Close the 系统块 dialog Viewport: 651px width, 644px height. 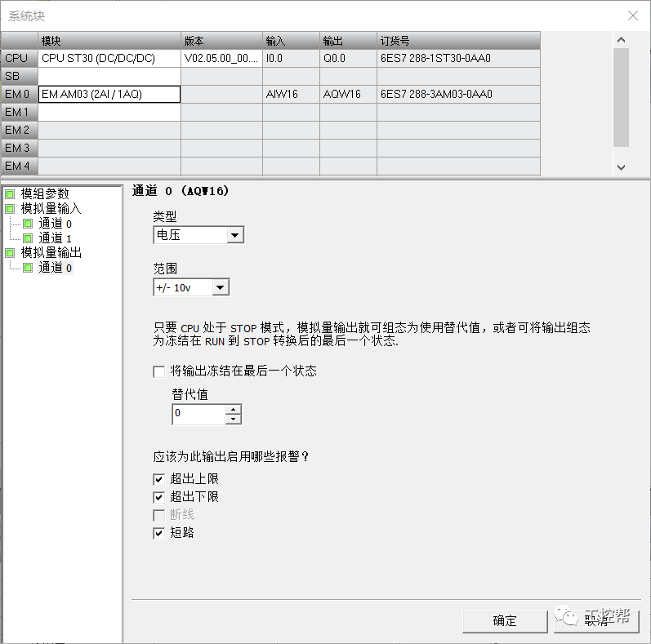click(633, 16)
